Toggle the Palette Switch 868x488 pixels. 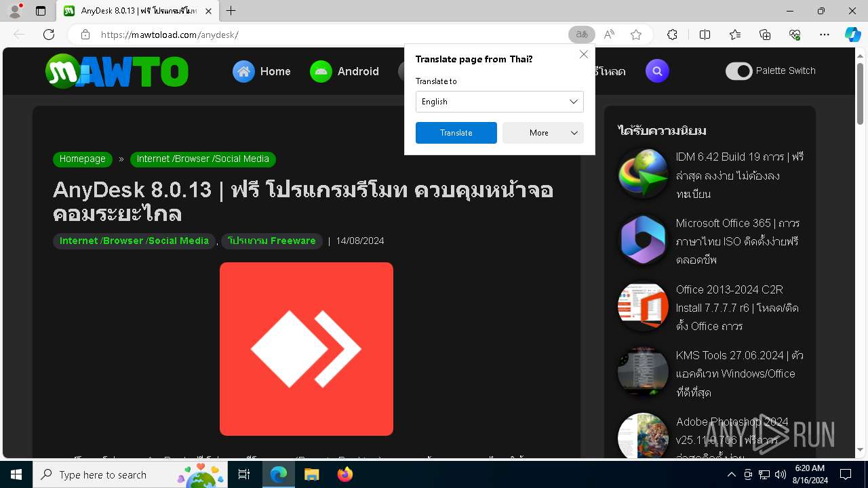point(739,71)
